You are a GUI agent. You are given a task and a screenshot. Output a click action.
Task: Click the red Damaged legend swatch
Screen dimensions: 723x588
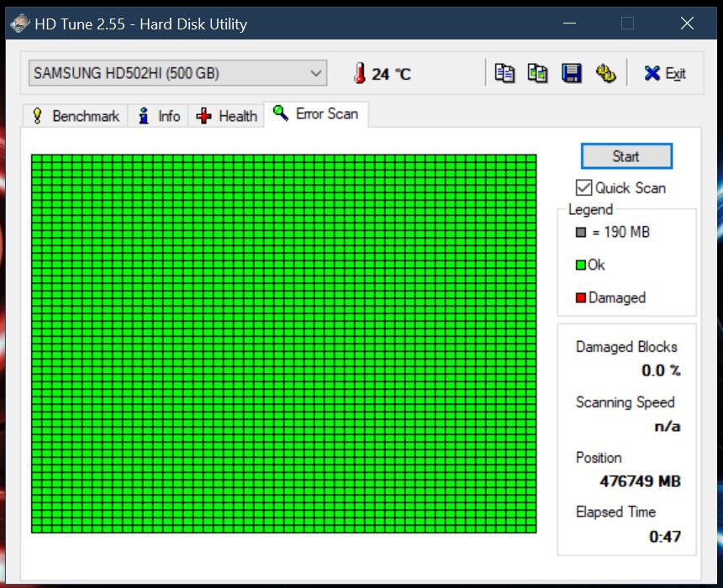pyautogui.click(x=581, y=297)
